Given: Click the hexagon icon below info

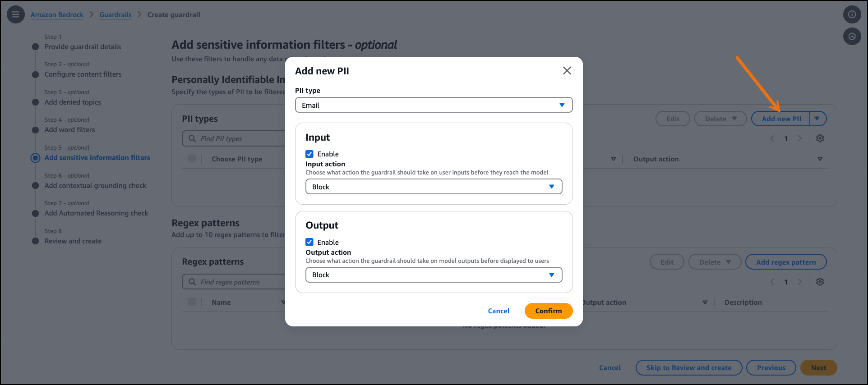Looking at the screenshot, I should (852, 36).
